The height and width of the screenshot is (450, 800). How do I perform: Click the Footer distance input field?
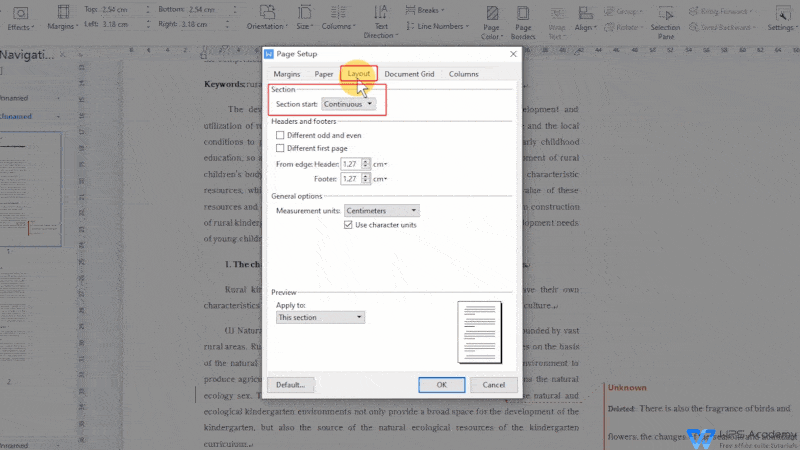tap(351, 179)
